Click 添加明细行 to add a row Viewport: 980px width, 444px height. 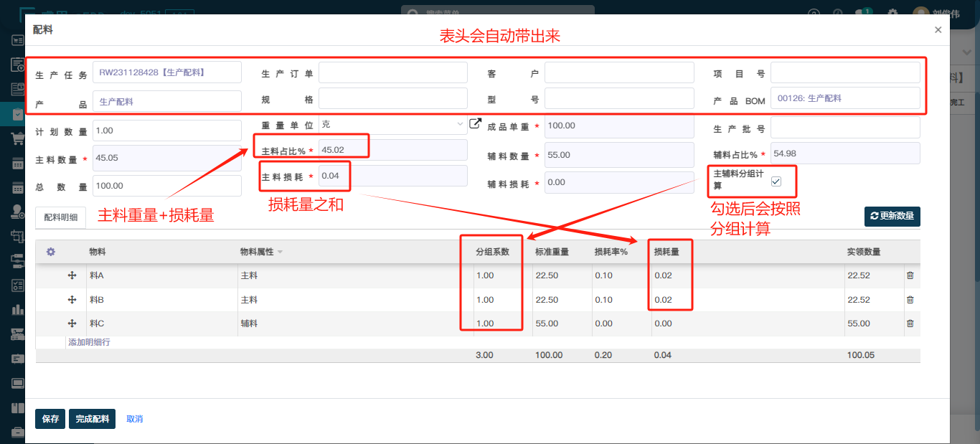click(89, 343)
